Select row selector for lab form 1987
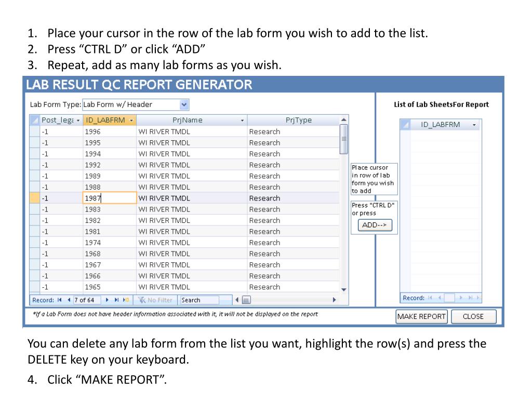 coord(35,198)
